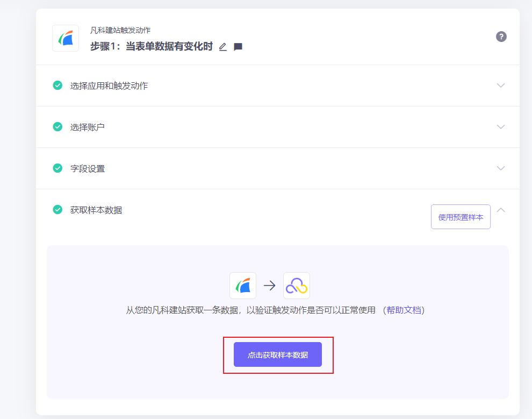This screenshot has width=532, height=419.
Task: Click green checkmark beside 选择应用和触发动作
Action: point(57,85)
